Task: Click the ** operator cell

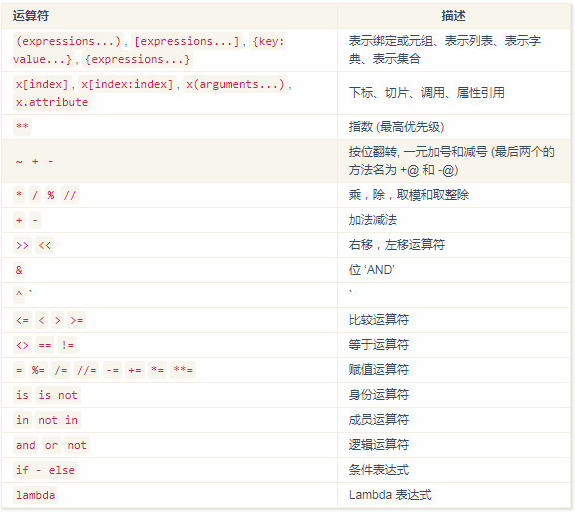Action: pyautogui.click(x=22, y=127)
